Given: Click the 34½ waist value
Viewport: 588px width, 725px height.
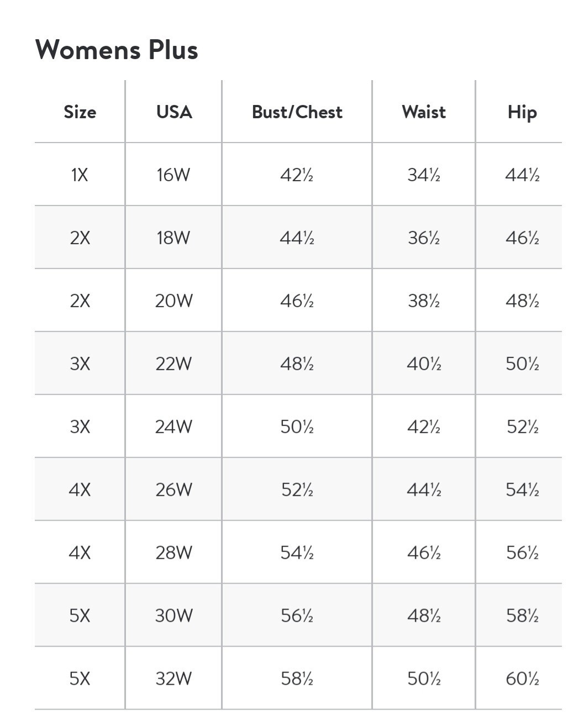Looking at the screenshot, I should (x=423, y=175).
